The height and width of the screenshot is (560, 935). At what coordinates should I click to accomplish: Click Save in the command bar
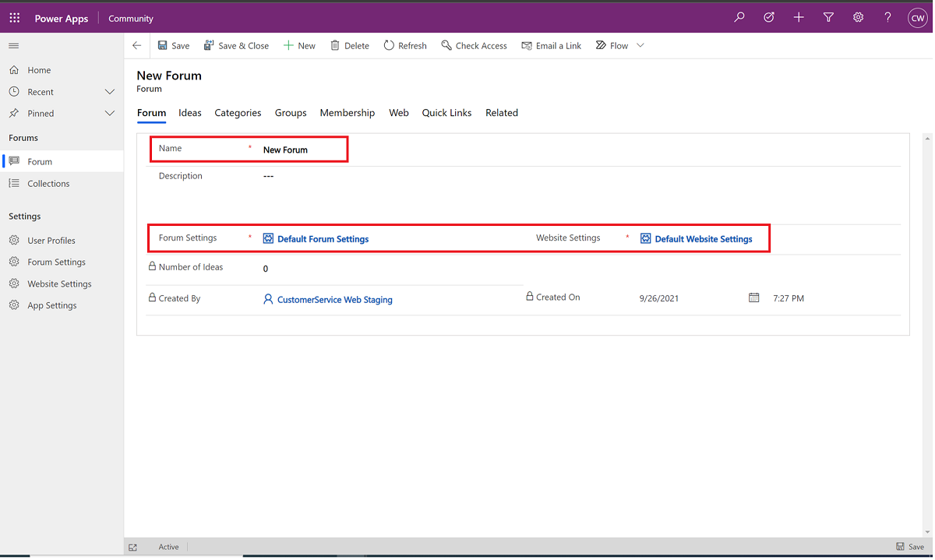(174, 46)
